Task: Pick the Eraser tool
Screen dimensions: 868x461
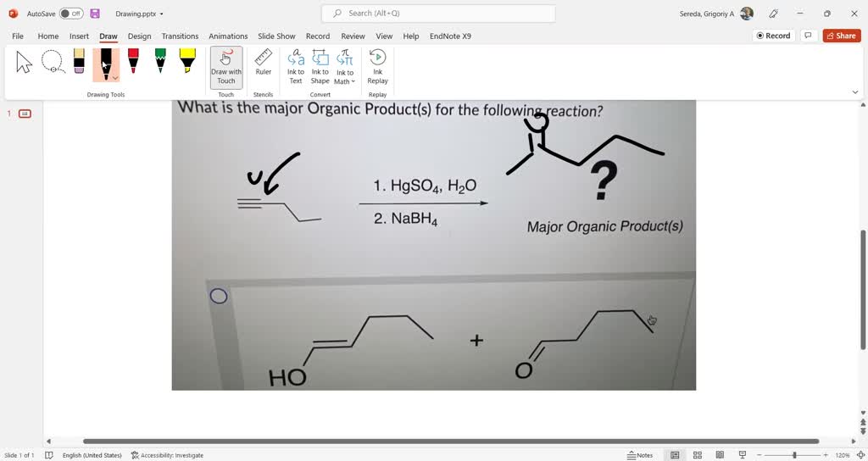Action: point(79,61)
